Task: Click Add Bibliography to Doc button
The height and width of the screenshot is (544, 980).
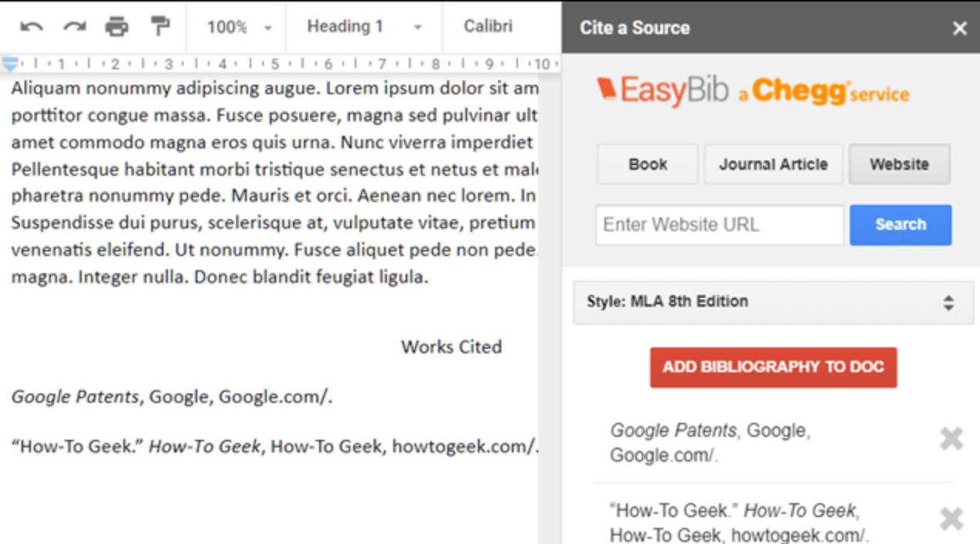Action: pos(773,367)
